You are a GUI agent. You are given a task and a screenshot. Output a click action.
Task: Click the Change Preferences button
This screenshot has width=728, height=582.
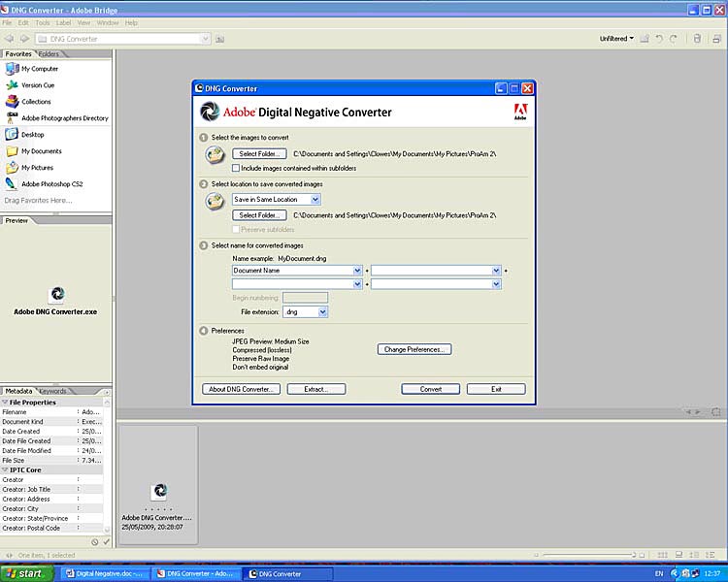[414, 349]
